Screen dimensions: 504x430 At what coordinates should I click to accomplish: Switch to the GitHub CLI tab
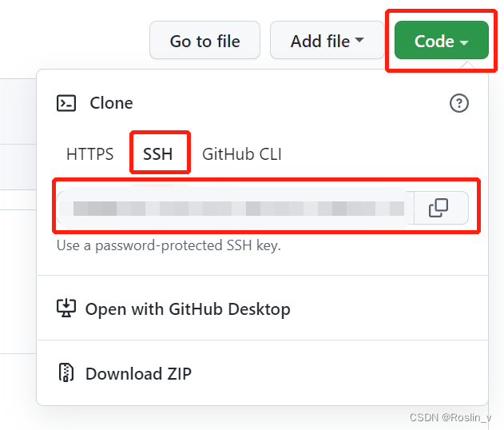(x=241, y=154)
